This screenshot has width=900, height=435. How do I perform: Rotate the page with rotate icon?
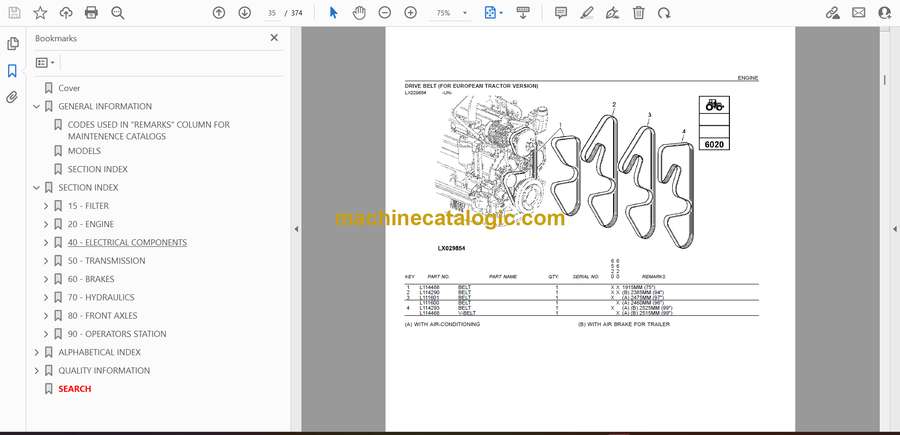tap(664, 13)
